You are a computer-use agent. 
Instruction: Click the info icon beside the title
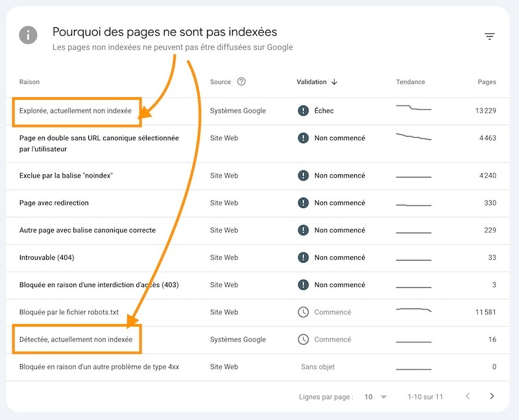(x=28, y=35)
